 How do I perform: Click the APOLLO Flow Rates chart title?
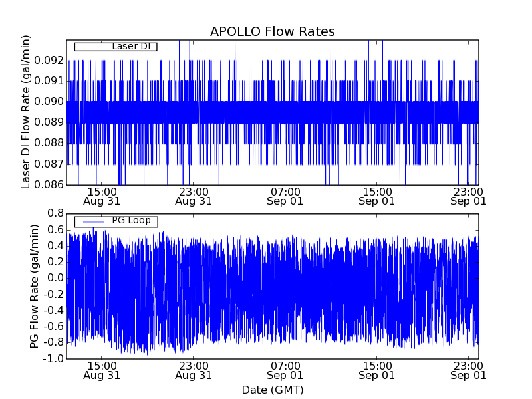click(273, 31)
